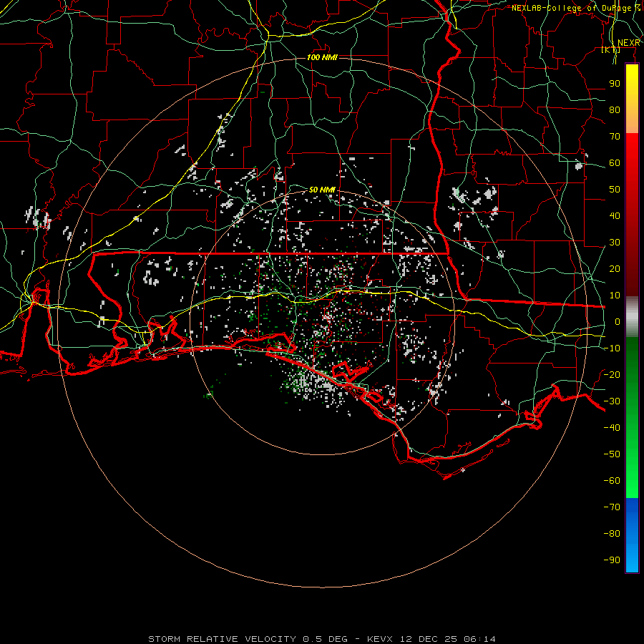Click the 50 NMI range ring label

pyautogui.click(x=322, y=190)
